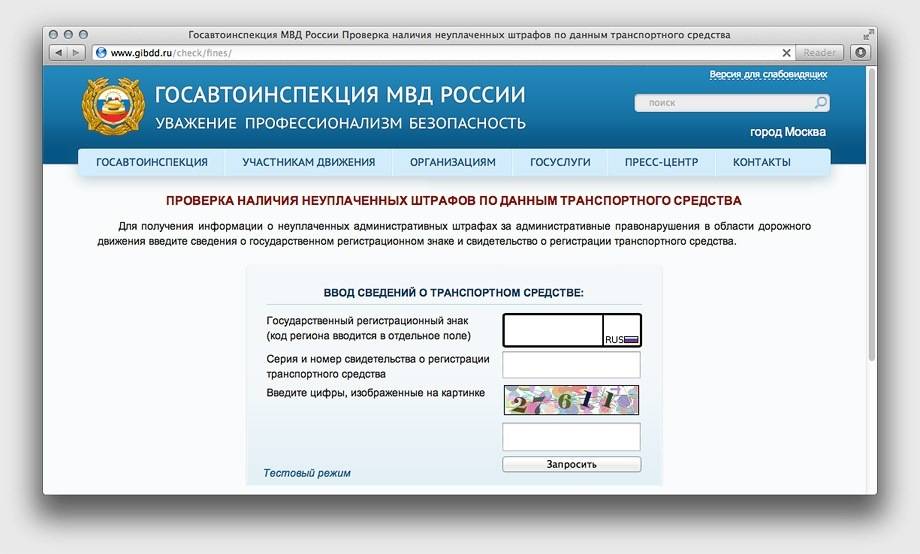The image size is (920, 554).
Task: Click the Safari back arrow button
Action: [x=58, y=53]
